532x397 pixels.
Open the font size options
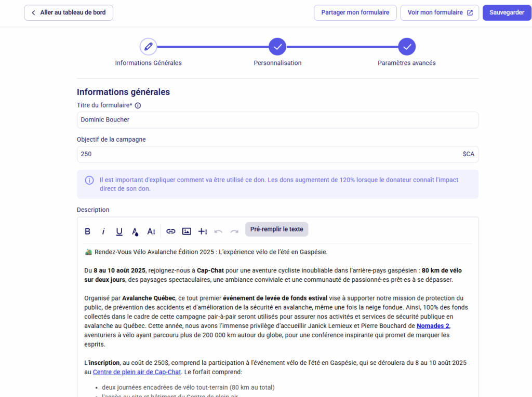point(151,231)
